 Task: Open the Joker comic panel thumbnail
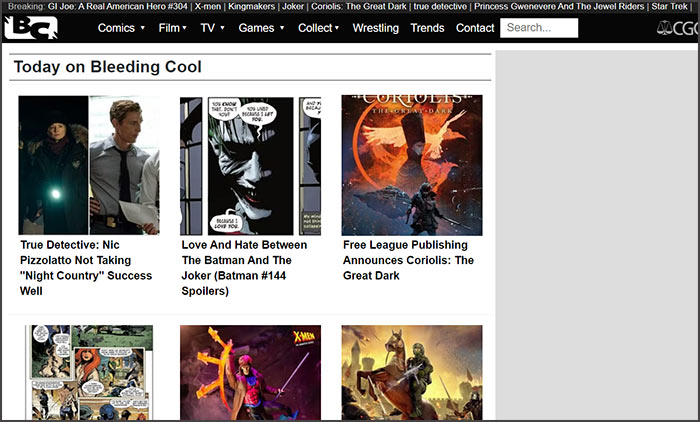[x=250, y=166]
